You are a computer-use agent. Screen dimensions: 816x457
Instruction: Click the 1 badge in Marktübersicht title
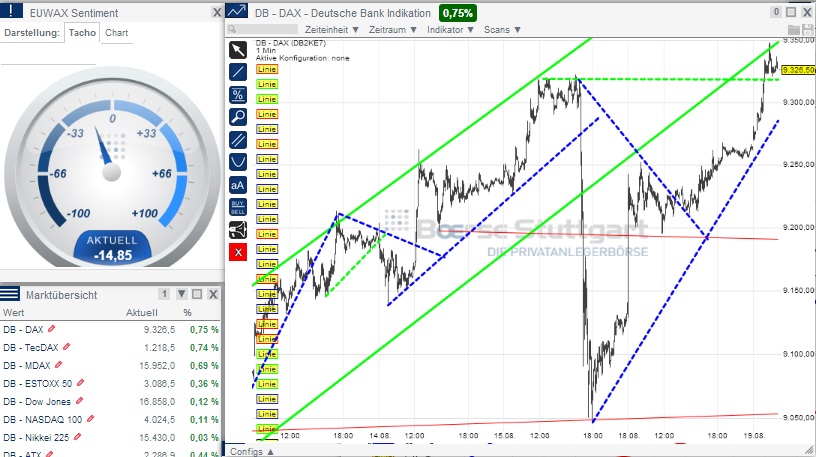(x=164, y=294)
